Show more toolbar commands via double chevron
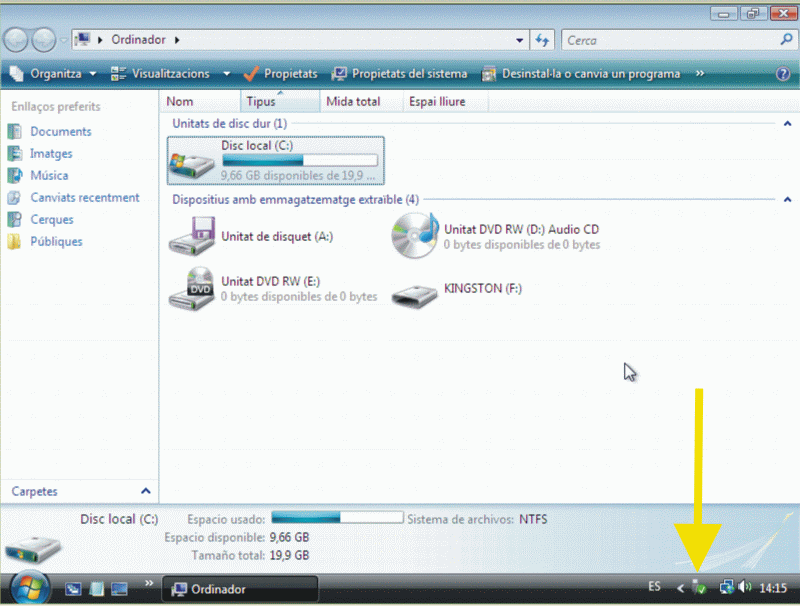Screen dimensions: 800x606 (x=699, y=74)
